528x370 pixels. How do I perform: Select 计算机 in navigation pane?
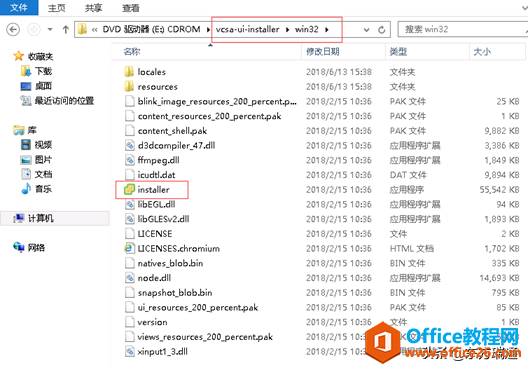[40, 218]
